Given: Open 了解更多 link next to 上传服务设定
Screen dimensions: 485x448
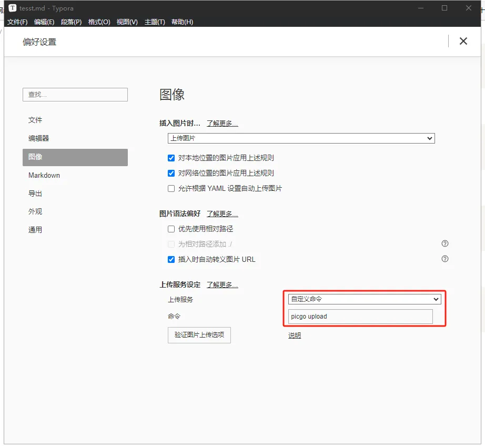Looking at the screenshot, I should click(222, 285).
